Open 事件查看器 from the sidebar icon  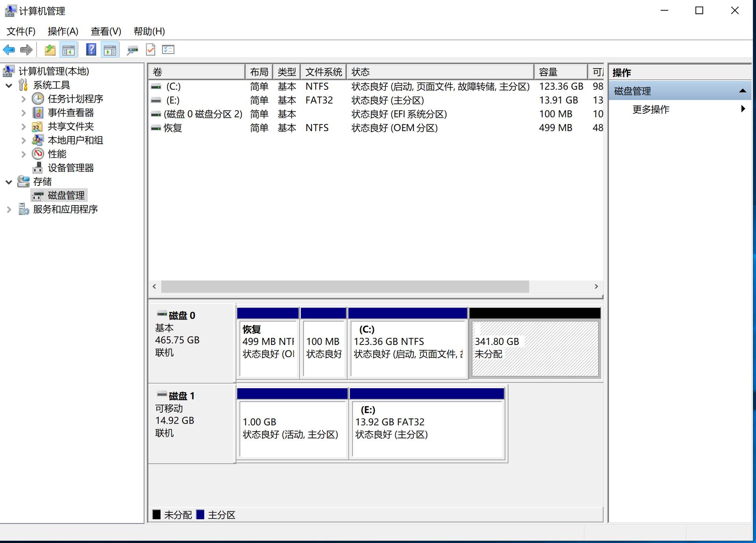pyautogui.click(x=38, y=113)
